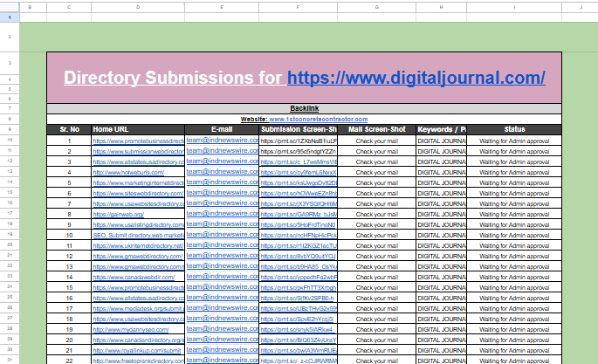
Task: Select 'Waiting for Admin approval' in entry 21
Action: click(x=514, y=351)
